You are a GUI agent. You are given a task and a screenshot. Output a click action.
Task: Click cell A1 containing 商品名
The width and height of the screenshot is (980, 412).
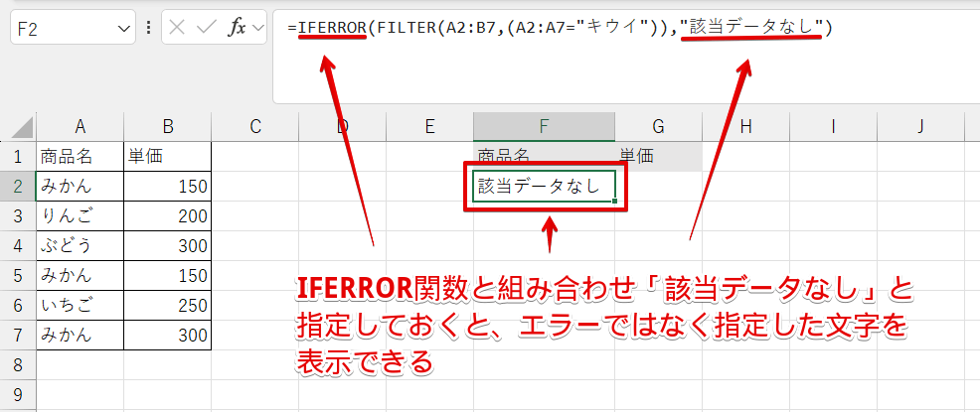point(80,156)
